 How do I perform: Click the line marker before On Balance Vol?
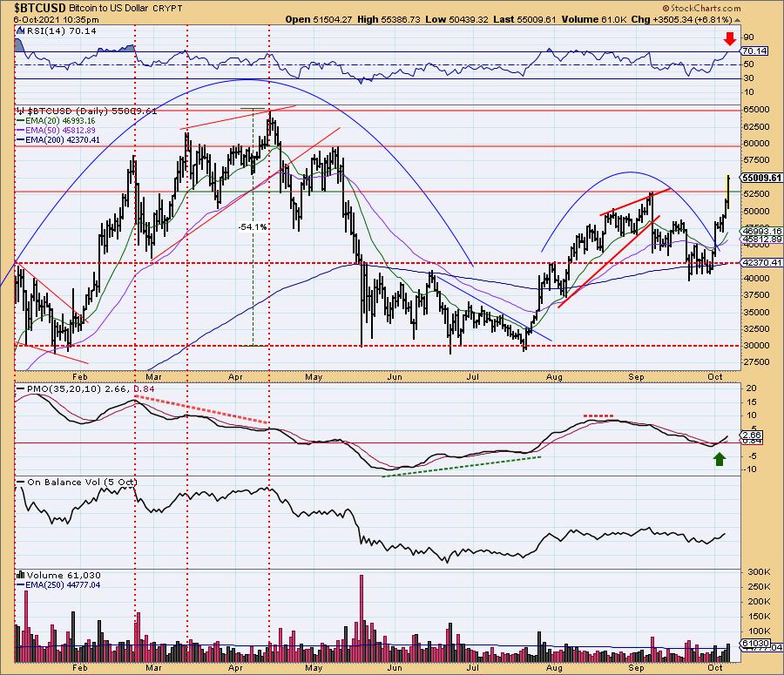[x=21, y=482]
